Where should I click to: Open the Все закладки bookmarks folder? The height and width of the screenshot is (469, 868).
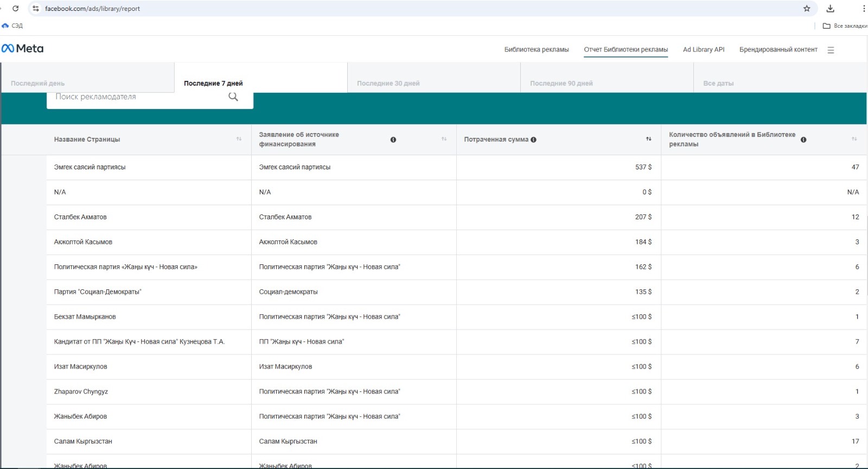[845, 26]
